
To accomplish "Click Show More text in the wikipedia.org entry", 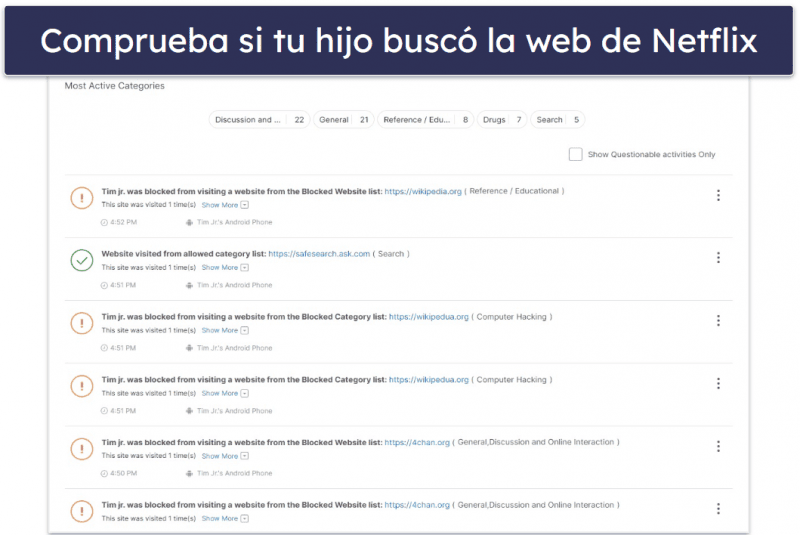I will point(220,205).
